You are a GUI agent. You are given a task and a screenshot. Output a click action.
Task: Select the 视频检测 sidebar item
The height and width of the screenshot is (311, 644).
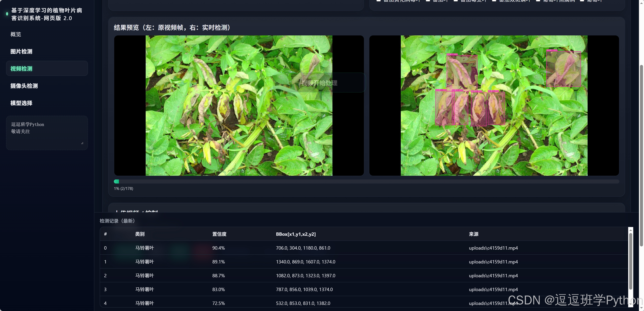[47, 69]
